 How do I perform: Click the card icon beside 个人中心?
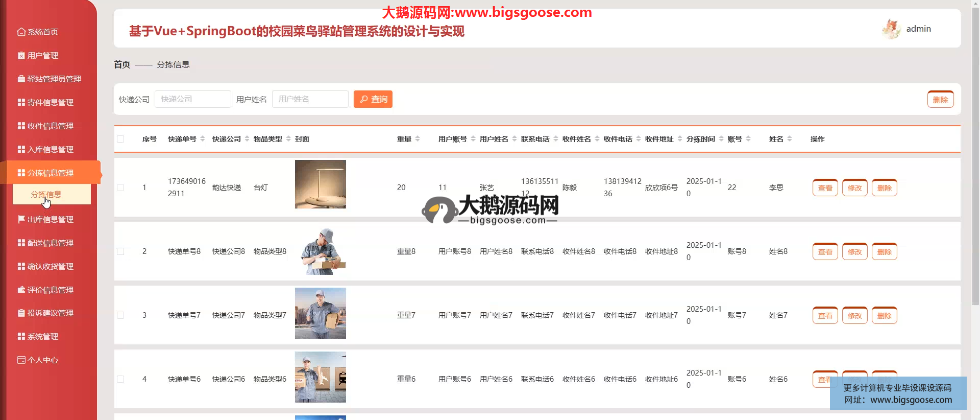coord(21,360)
